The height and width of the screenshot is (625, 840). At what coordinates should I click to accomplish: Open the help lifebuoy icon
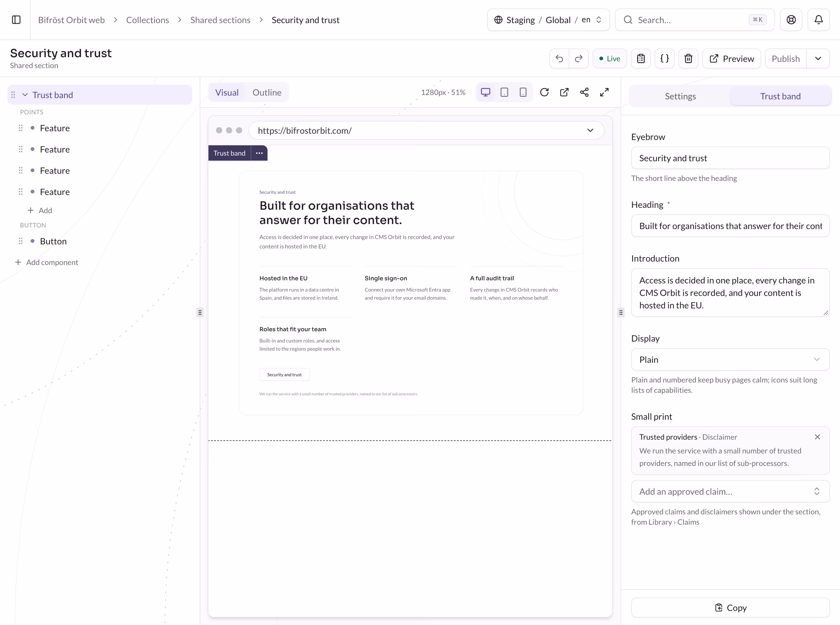(791, 20)
